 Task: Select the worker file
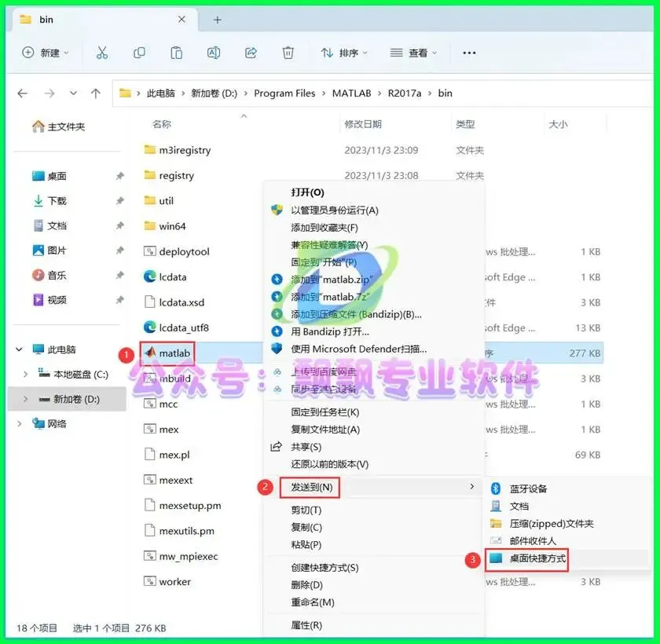[x=167, y=582]
